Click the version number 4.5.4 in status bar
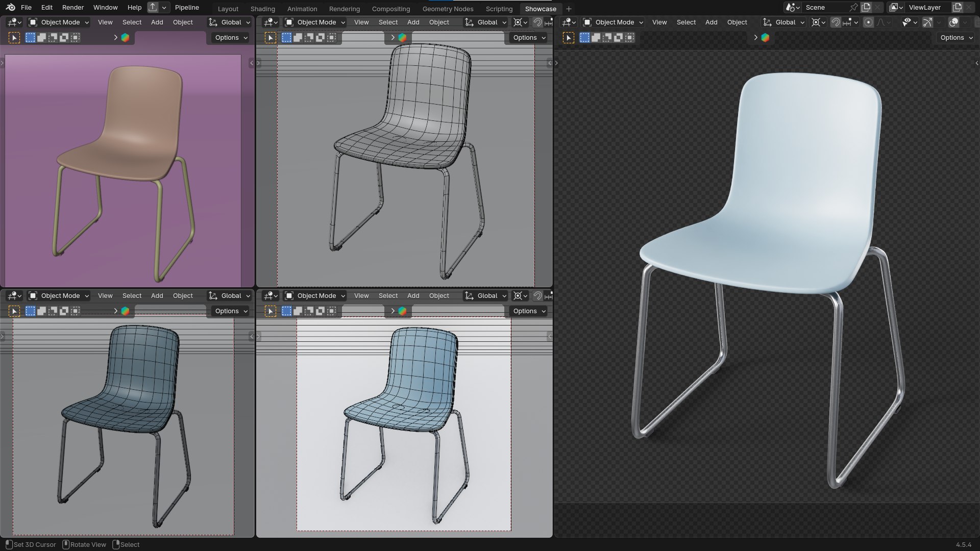980x551 pixels. coord(963,544)
